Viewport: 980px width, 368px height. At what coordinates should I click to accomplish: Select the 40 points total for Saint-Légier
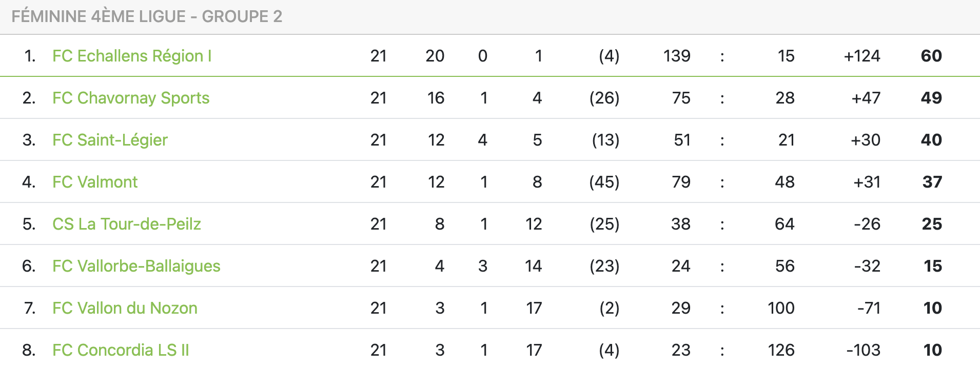[x=931, y=140]
